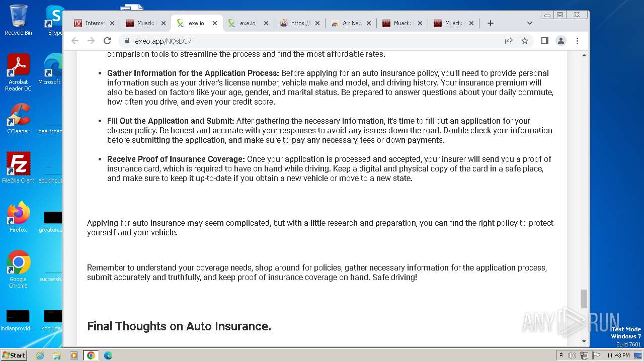Switch to the https:// tab
The height and width of the screenshot is (362, 644).
tap(299, 23)
